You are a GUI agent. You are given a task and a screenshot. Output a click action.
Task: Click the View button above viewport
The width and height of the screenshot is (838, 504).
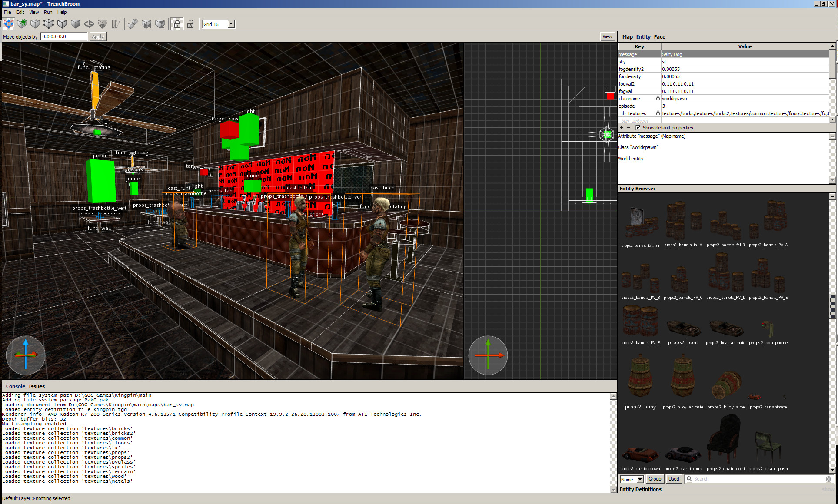click(607, 37)
